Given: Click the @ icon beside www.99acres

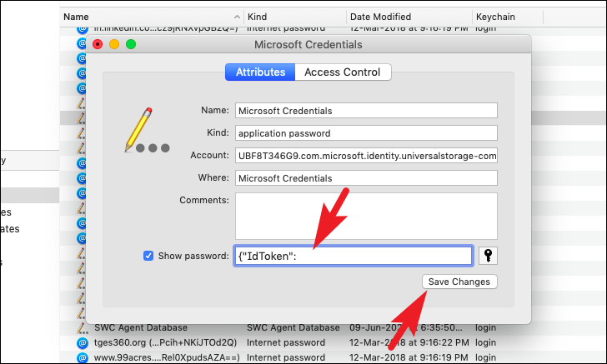Looking at the screenshot, I should click(x=82, y=358).
